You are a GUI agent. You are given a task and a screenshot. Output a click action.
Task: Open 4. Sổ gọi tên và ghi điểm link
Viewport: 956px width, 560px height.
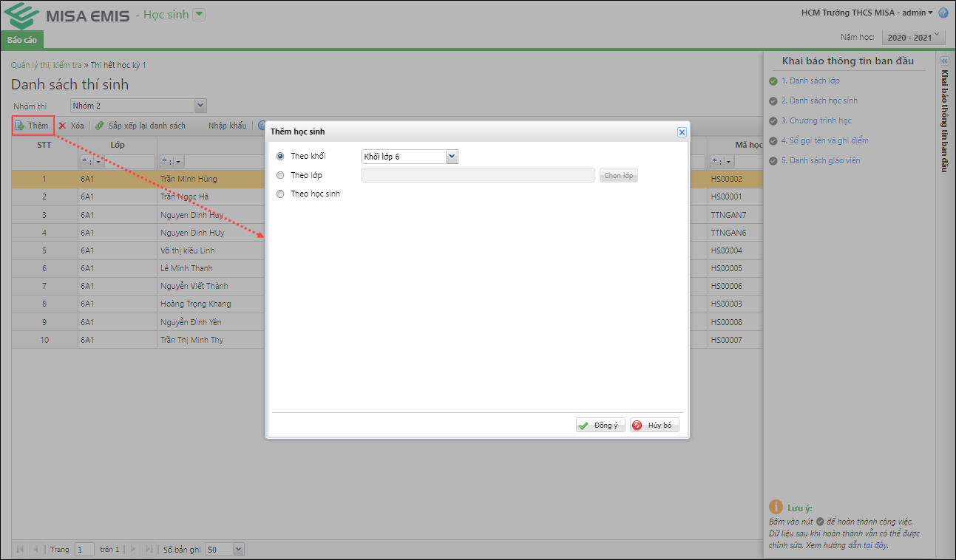[825, 141]
